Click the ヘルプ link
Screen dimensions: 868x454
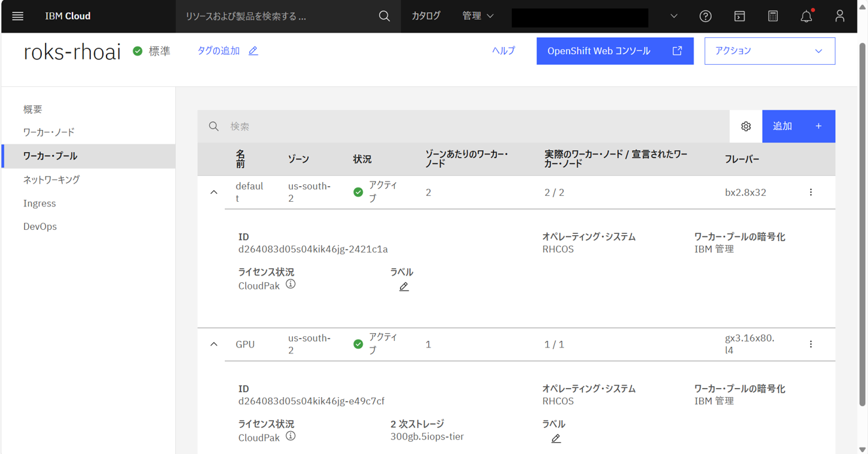click(x=503, y=51)
